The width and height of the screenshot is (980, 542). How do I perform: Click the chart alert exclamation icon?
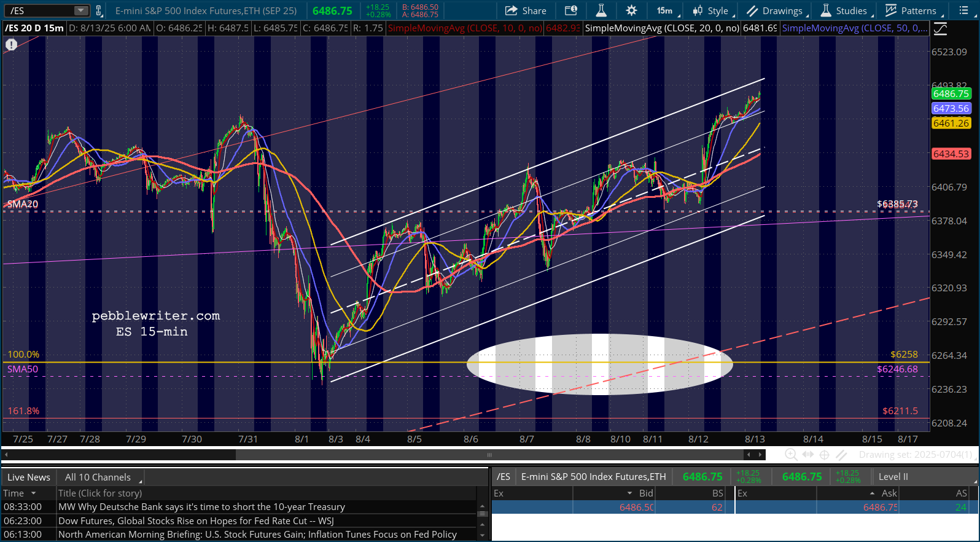point(11,44)
